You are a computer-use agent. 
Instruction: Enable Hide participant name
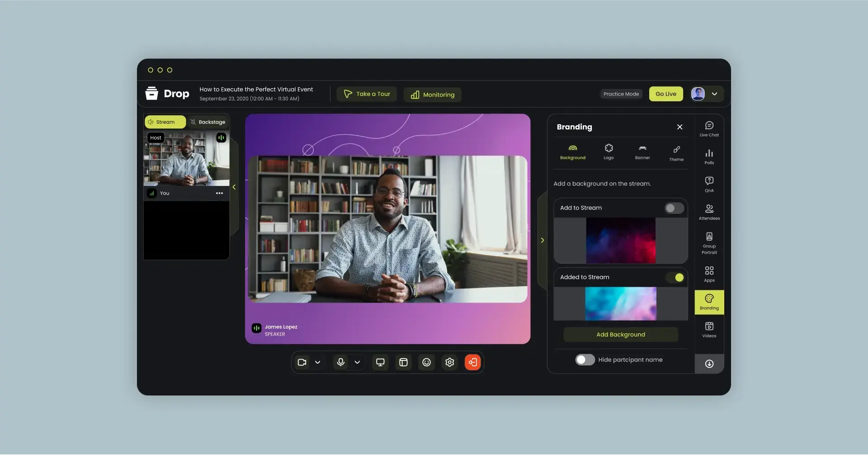tap(585, 360)
